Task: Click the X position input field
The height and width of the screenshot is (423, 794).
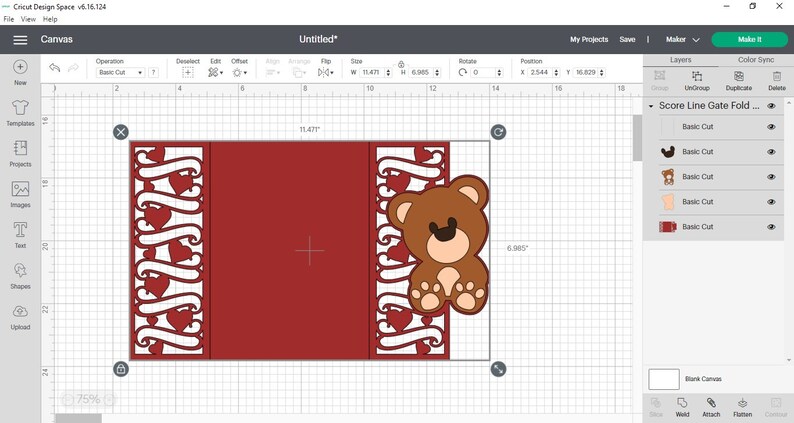Action: coord(540,72)
